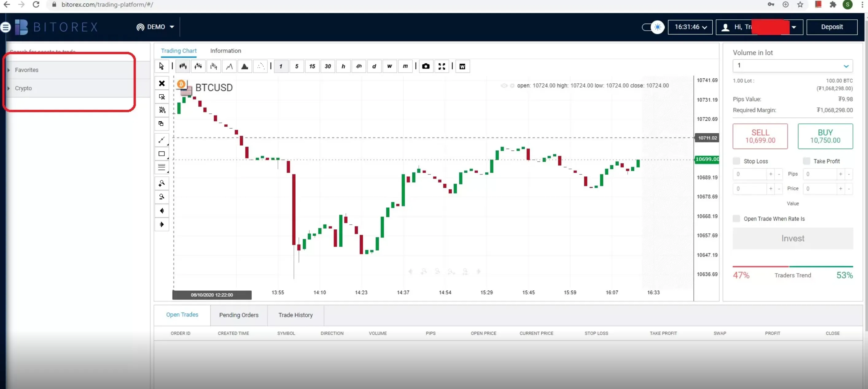868x389 pixels.
Task: Zoom out of the chart
Action: coord(162,197)
